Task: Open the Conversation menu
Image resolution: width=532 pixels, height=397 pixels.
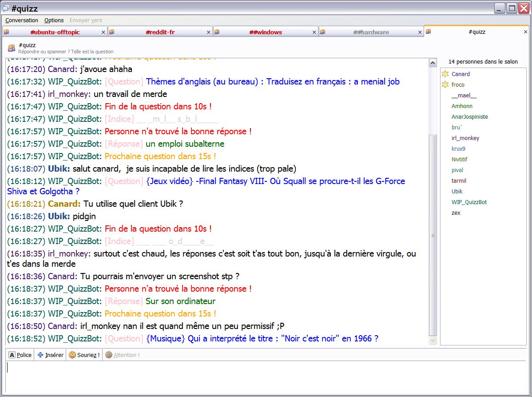Action: coord(22,20)
